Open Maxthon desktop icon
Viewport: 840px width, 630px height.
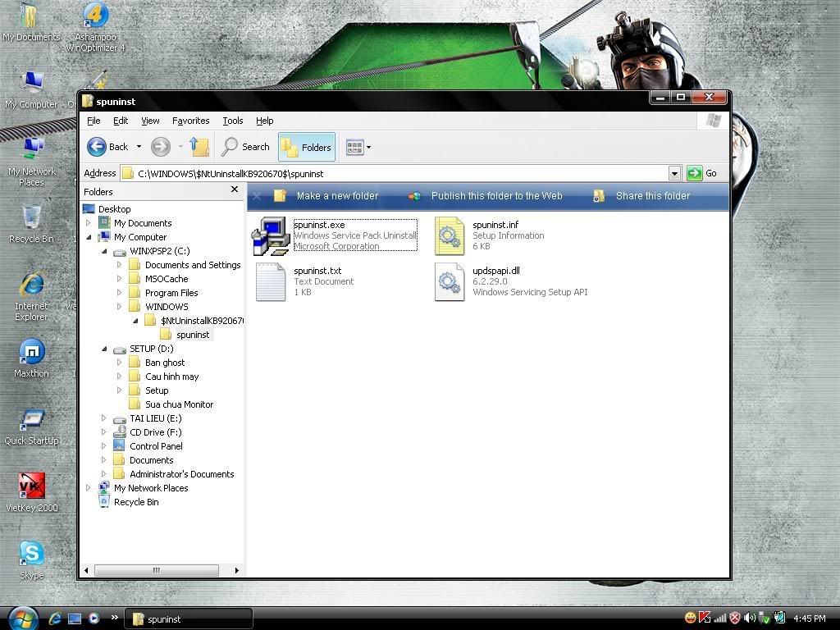pos(31,358)
